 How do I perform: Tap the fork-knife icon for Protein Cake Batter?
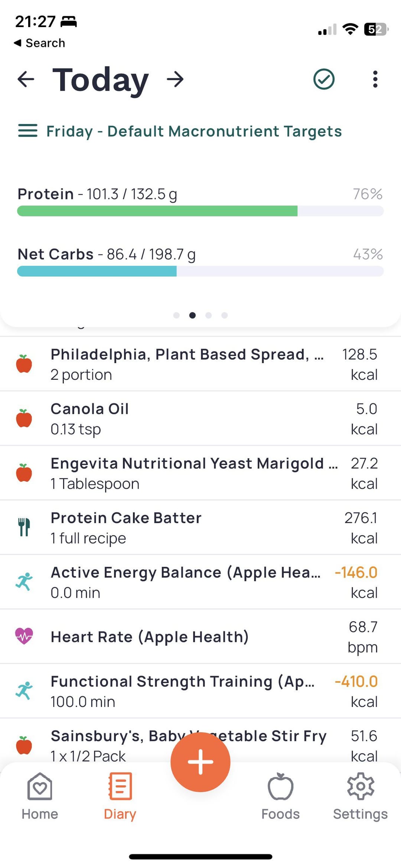click(24, 527)
